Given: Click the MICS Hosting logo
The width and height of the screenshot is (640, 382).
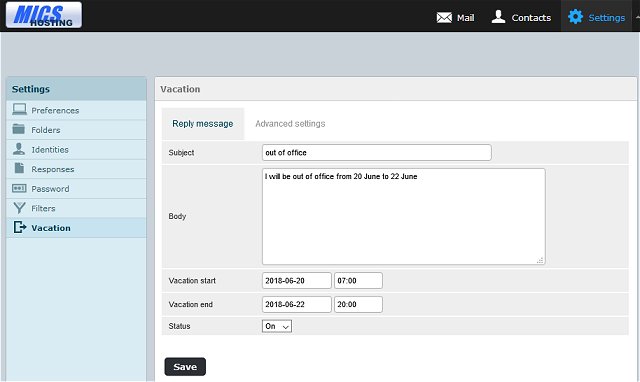Looking at the screenshot, I should tap(44, 15).
